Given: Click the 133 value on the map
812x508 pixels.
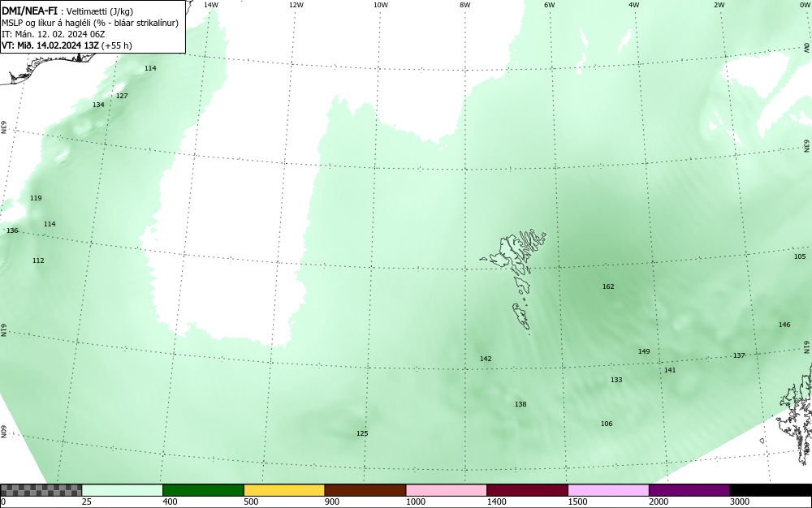Looking at the screenshot, I should (616, 381).
